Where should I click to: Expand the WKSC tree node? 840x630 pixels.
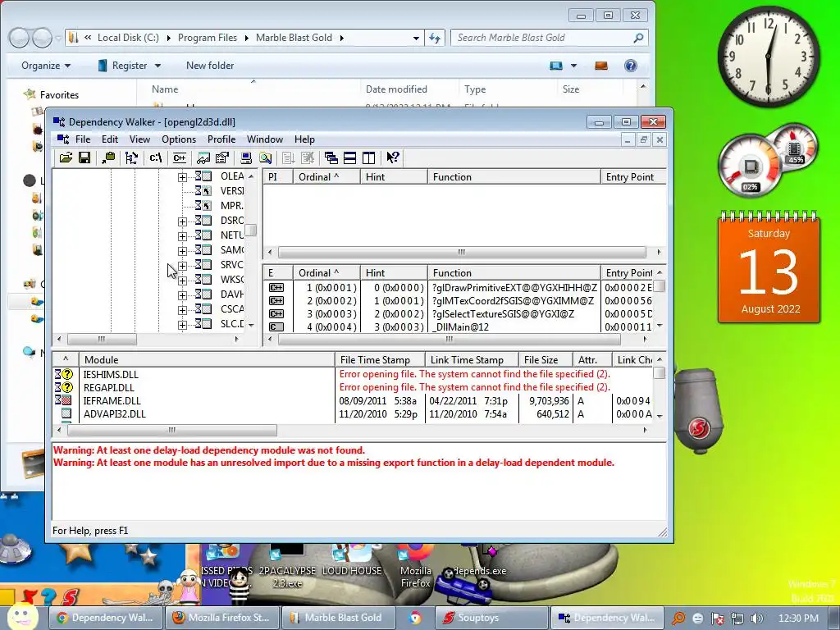(x=182, y=281)
